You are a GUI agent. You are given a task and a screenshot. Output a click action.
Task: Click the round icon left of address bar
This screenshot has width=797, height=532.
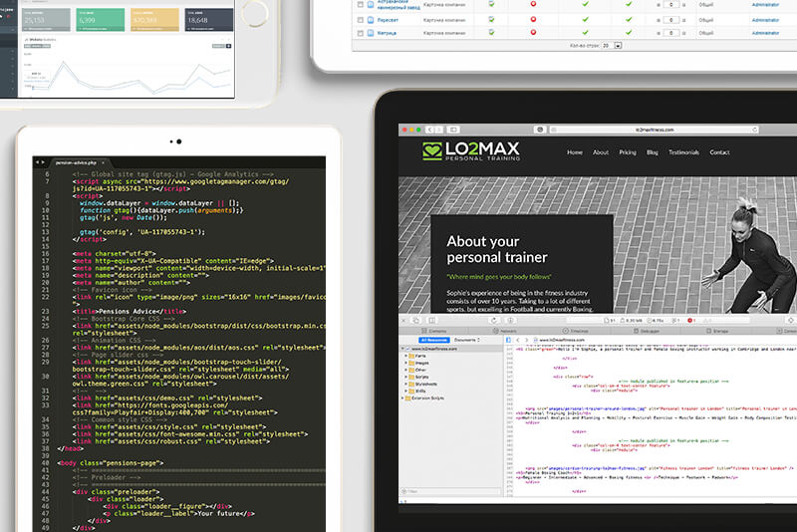pos(540,130)
